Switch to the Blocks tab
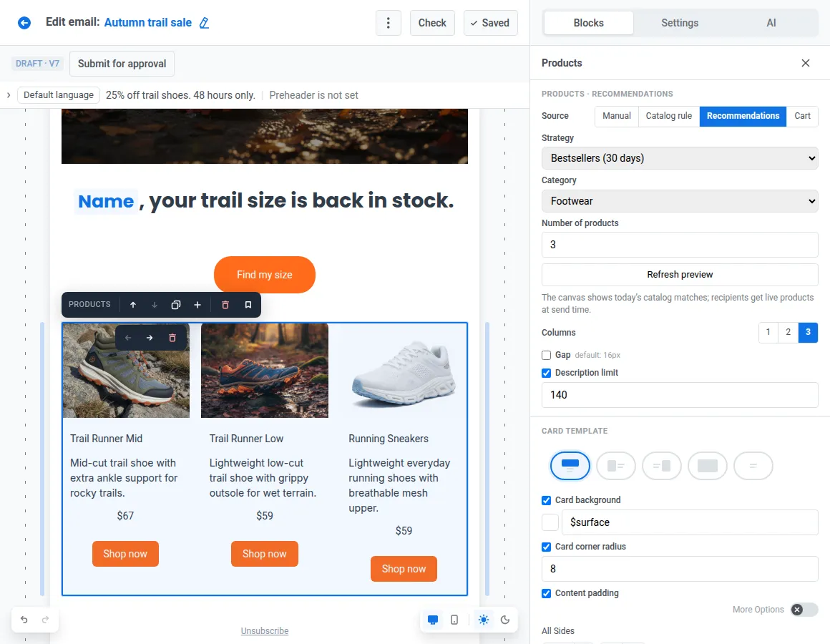 point(589,23)
